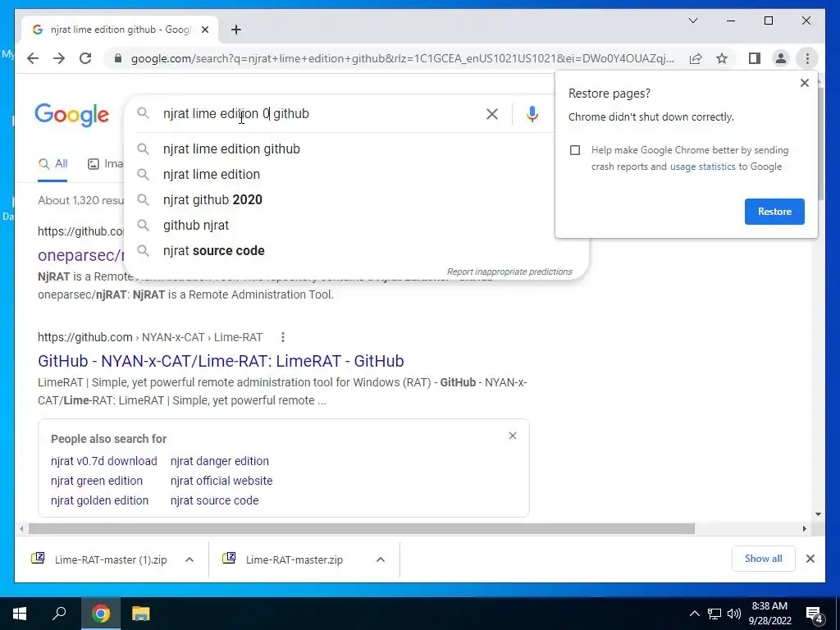Open the notification center icon
Viewport: 840px width, 630px height.
click(x=814, y=614)
